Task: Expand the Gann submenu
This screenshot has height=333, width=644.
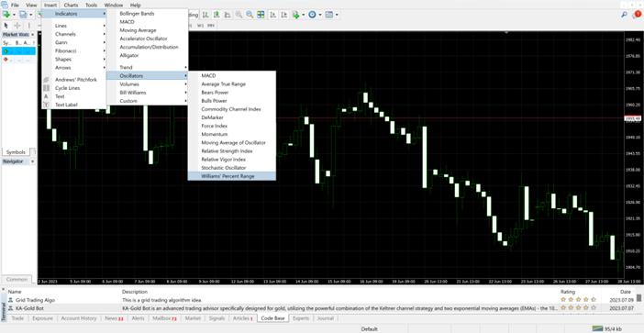Action: coord(74,42)
